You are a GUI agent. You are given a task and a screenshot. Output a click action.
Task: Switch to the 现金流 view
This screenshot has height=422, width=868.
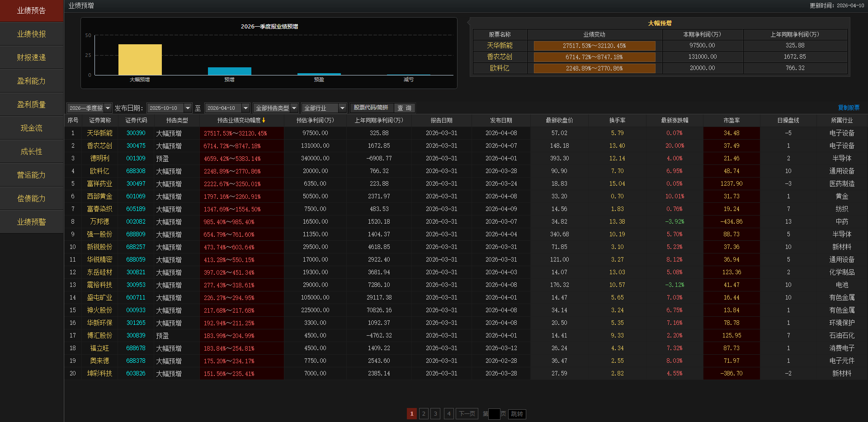pos(32,127)
